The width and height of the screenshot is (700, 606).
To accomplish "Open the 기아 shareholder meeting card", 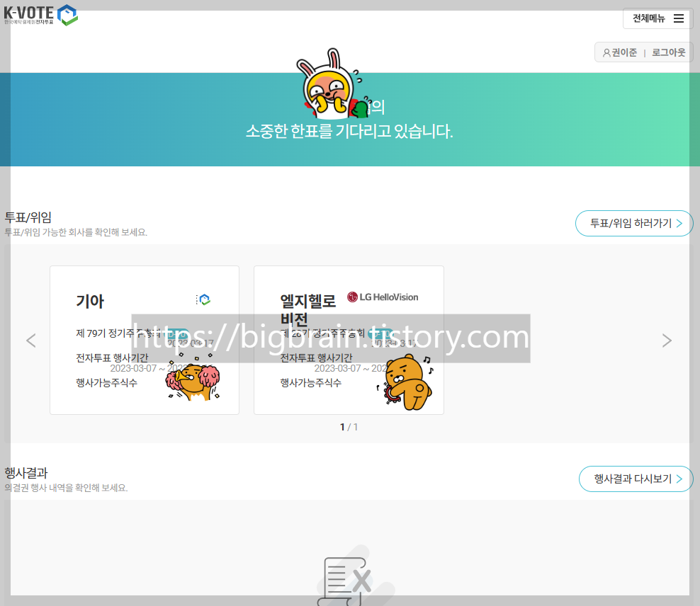I will [145, 341].
